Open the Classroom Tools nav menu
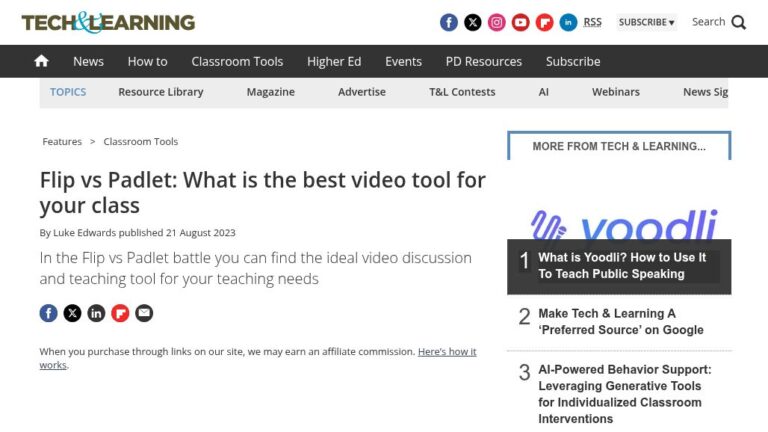Screen dimensions: 768x432 [237, 61]
